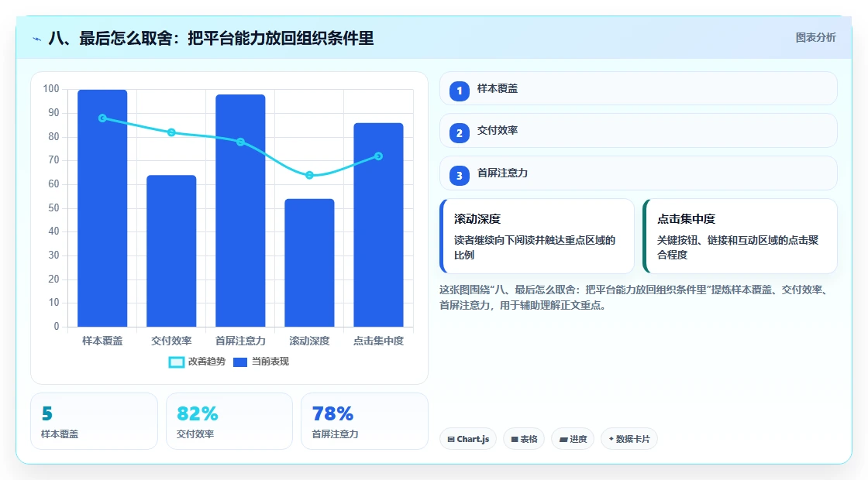Viewport: 868px width, 480px height.
Task: Click the x-axis label 交付效率
Action: point(171,341)
